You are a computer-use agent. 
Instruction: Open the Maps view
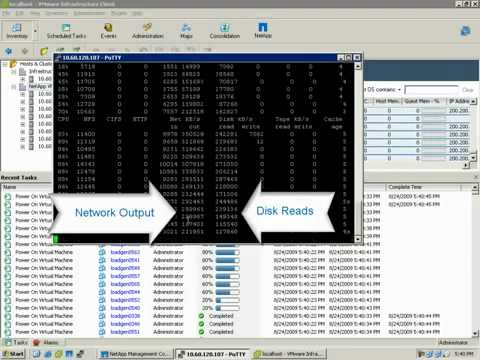tap(186, 31)
